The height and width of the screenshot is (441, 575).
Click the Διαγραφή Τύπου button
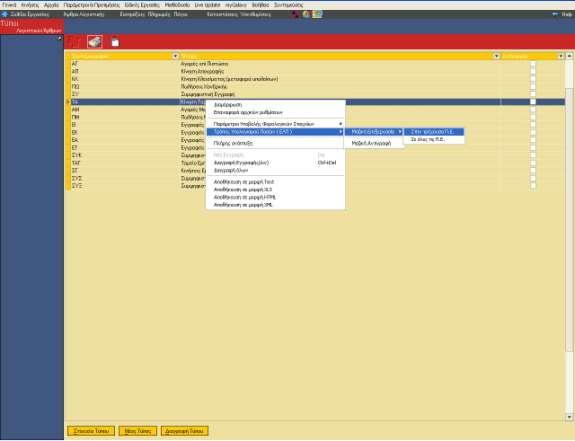184,431
